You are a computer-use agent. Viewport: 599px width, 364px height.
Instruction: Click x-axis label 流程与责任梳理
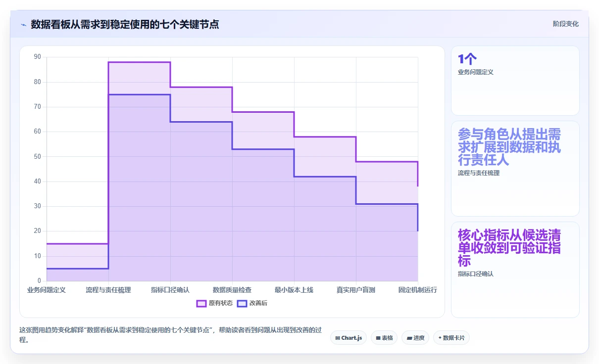[108, 290]
